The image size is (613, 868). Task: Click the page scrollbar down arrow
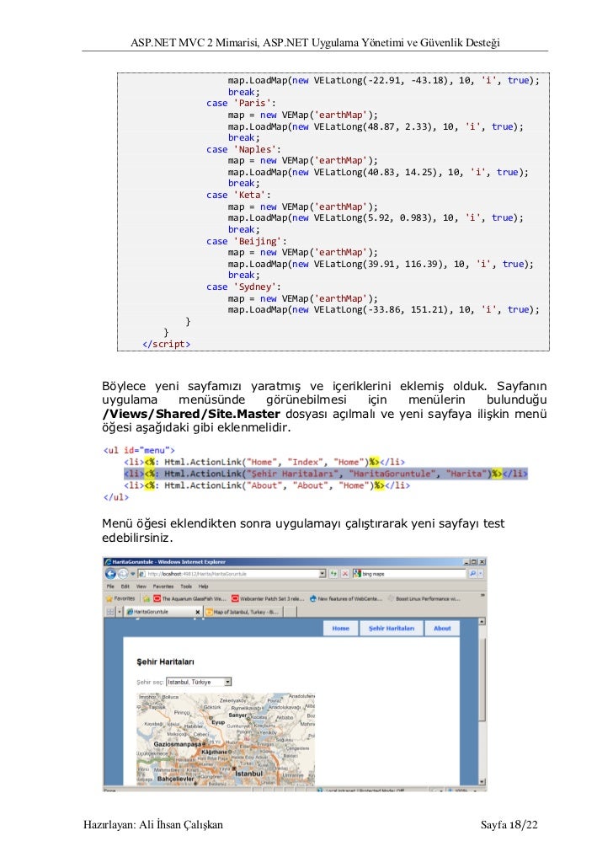coord(482,782)
